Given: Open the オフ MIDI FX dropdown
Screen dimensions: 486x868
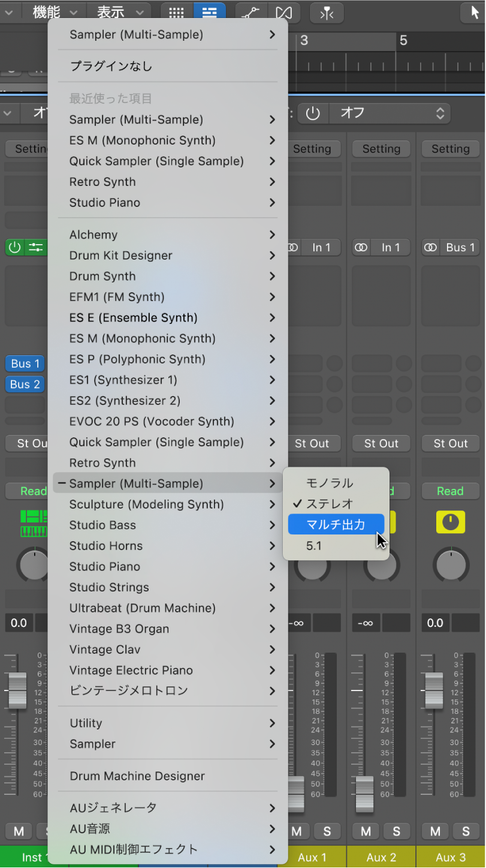Looking at the screenshot, I should click(390, 113).
